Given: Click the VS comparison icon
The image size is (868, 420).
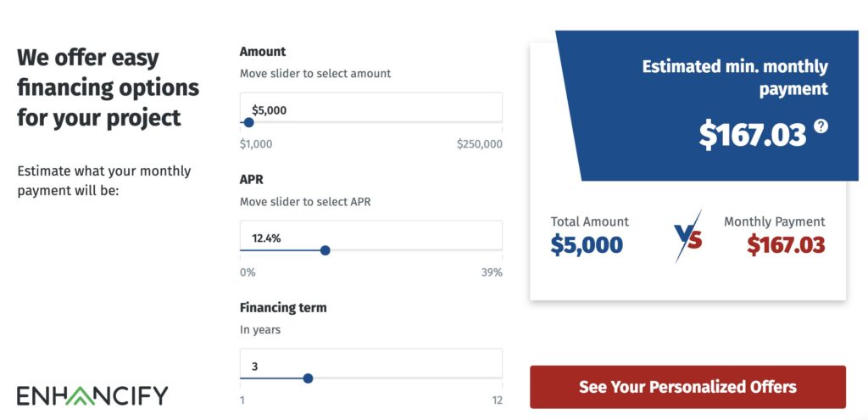Looking at the screenshot, I should pyautogui.click(x=688, y=237).
